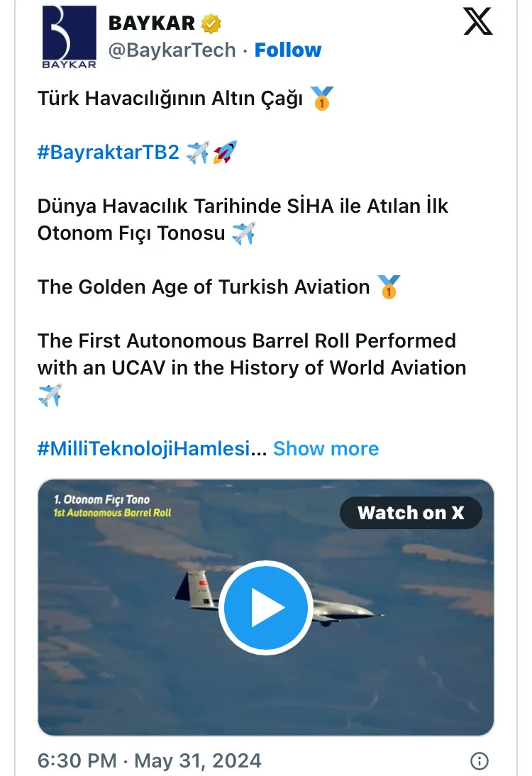Open the info icon beside the timestamp
The image size is (532, 776).
click(x=480, y=761)
